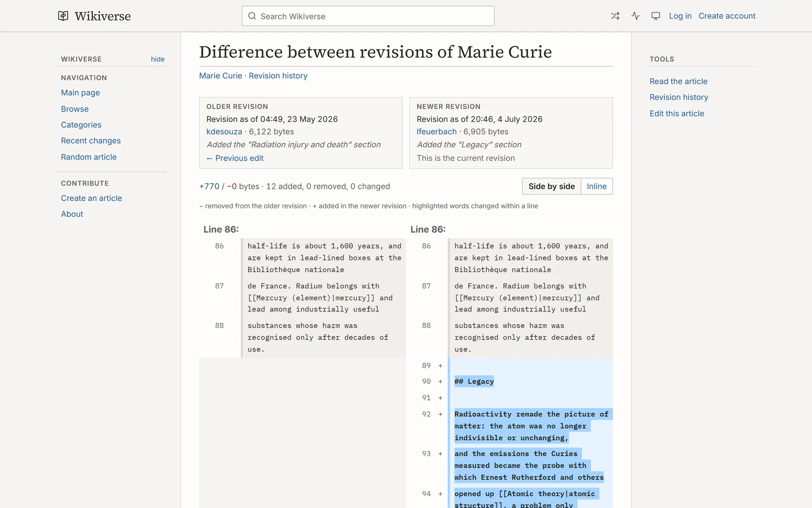Open the Create account link

[727, 16]
